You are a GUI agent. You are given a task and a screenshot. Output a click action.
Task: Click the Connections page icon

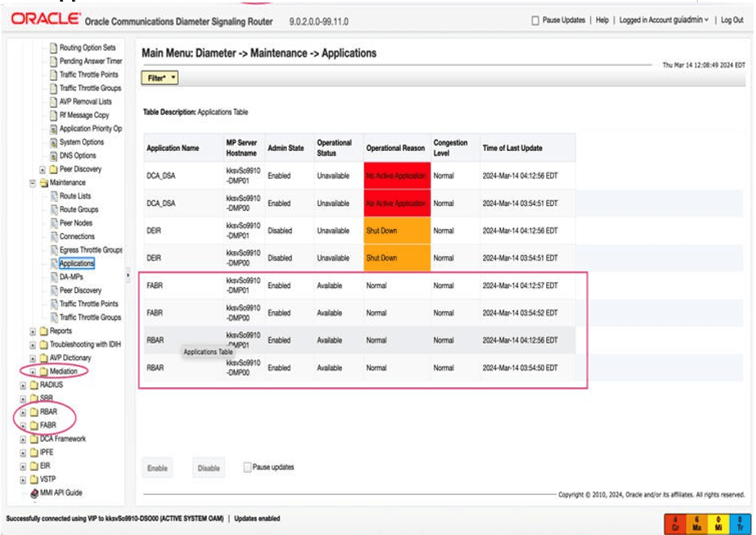[54, 237]
